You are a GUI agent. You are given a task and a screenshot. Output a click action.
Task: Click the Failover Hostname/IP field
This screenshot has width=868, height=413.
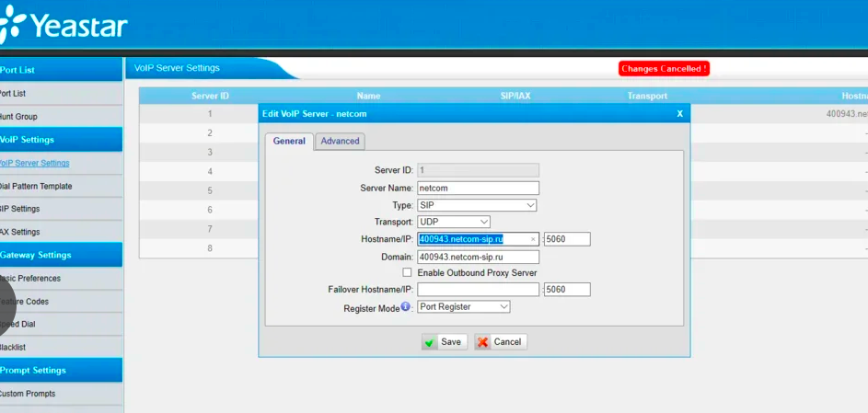coord(478,290)
